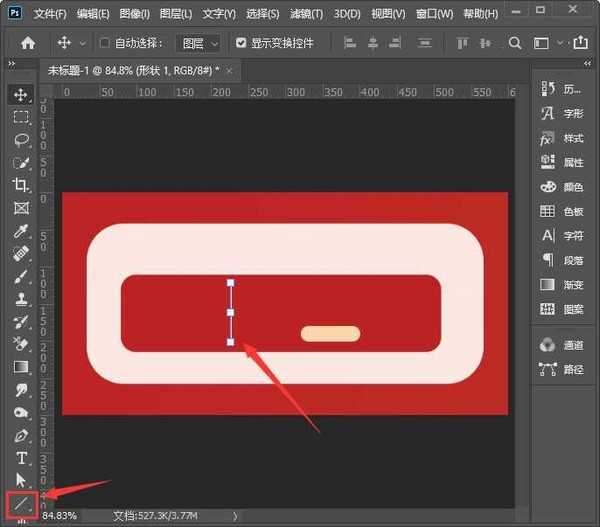Screen dimensions: 600x527
Task: Open the 图像(I) menu
Action: coord(134,15)
